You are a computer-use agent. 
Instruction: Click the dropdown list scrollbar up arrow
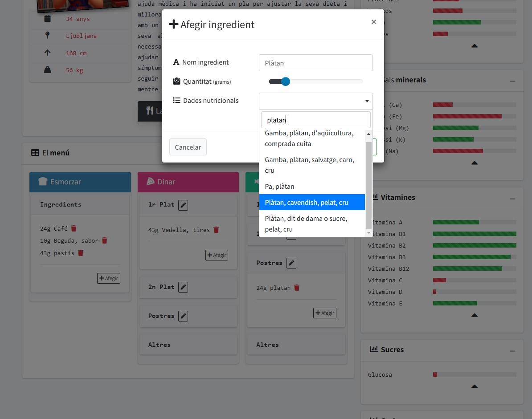(x=368, y=134)
